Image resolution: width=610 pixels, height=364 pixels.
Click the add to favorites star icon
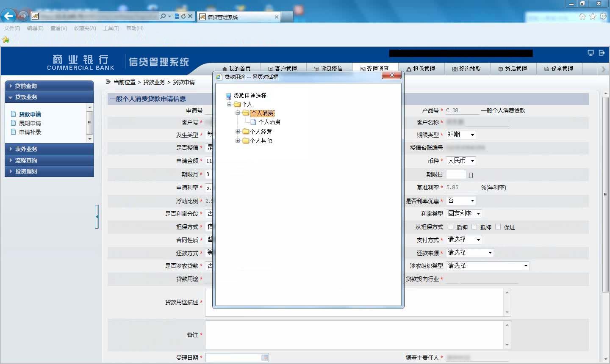(x=6, y=40)
